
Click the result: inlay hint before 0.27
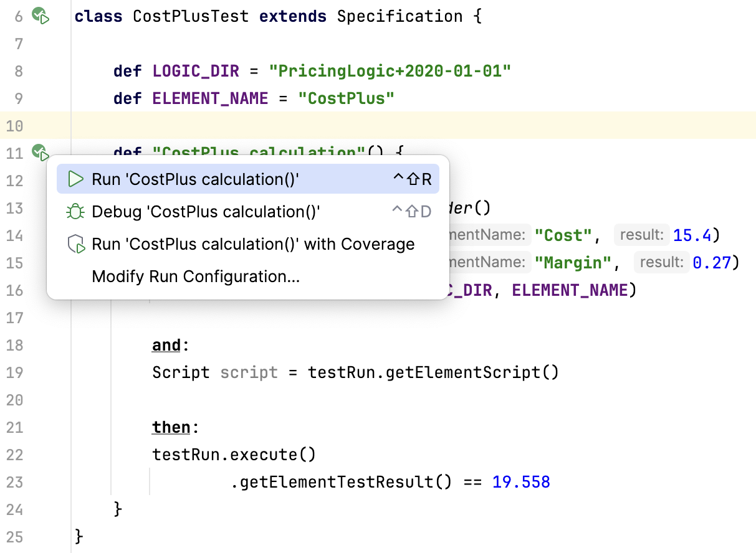coord(661,263)
